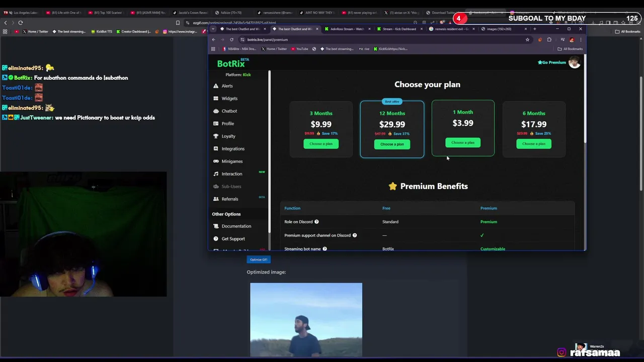Click the Get Support question icon
Viewport: 644px width, 362px height.
[x=216, y=239]
